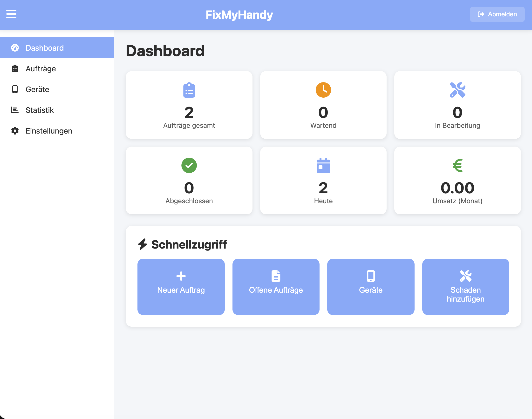Open the hamburger navigation menu

tap(11, 14)
